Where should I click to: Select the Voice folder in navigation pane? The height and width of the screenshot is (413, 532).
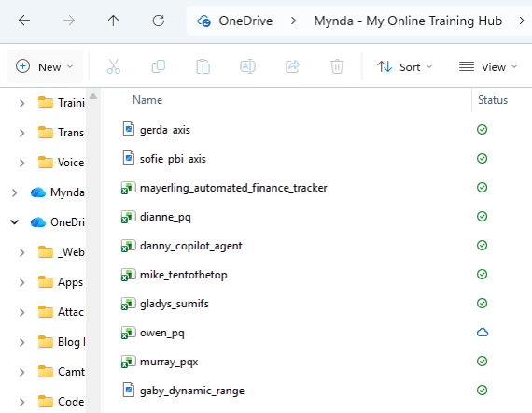tap(61, 163)
